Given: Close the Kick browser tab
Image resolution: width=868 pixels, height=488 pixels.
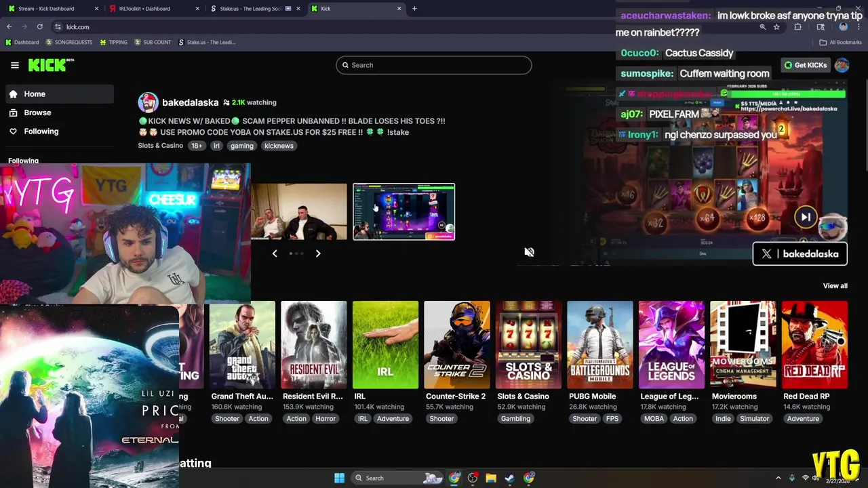Looking at the screenshot, I should [399, 9].
